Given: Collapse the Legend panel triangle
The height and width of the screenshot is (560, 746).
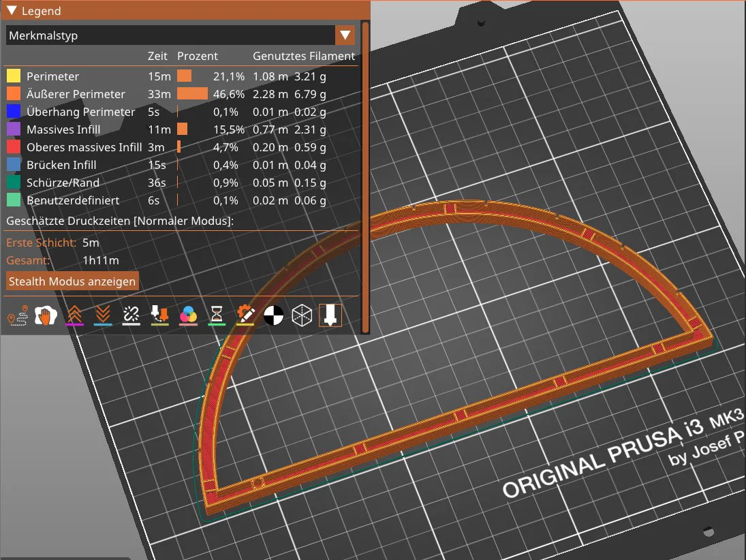Looking at the screenshot, I should coord(12,10).
